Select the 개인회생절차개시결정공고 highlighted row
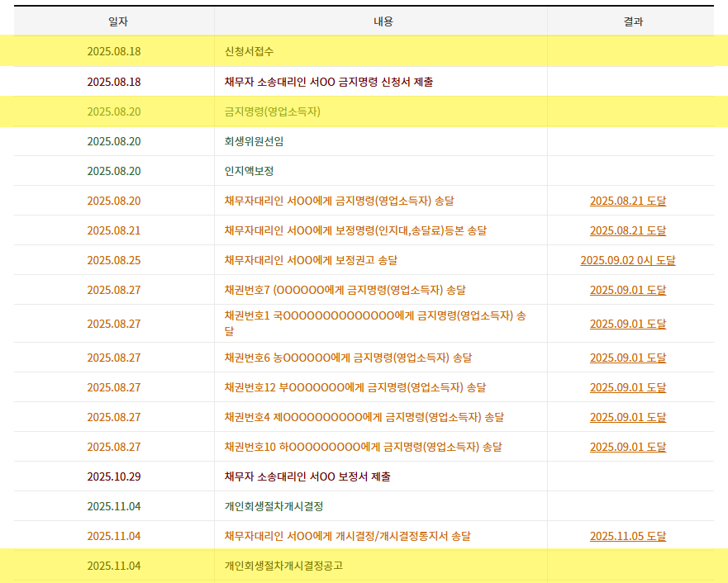Image resolution: width=728 pixels, height=583 pixels. pos(283,566)
